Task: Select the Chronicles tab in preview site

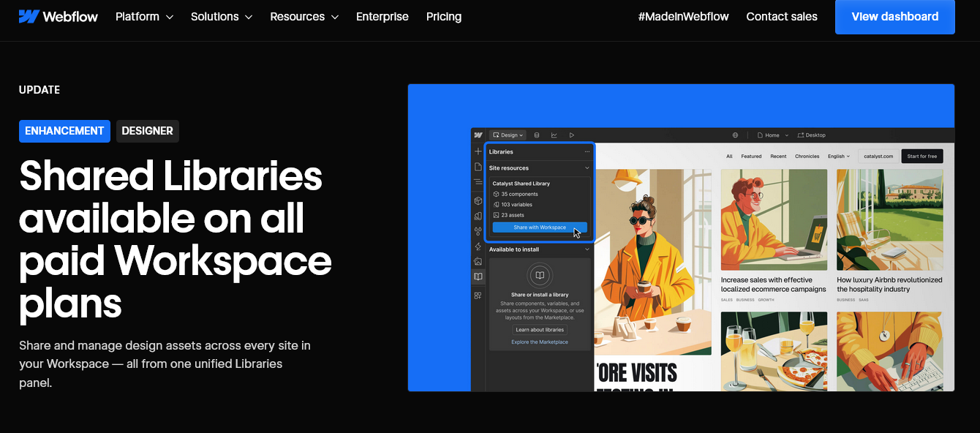Action: tap(807, 156)
